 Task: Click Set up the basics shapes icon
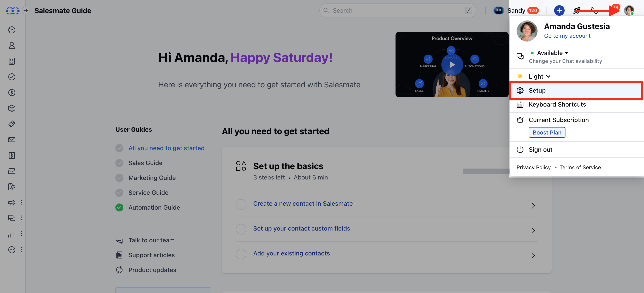[x=241, y=166]
